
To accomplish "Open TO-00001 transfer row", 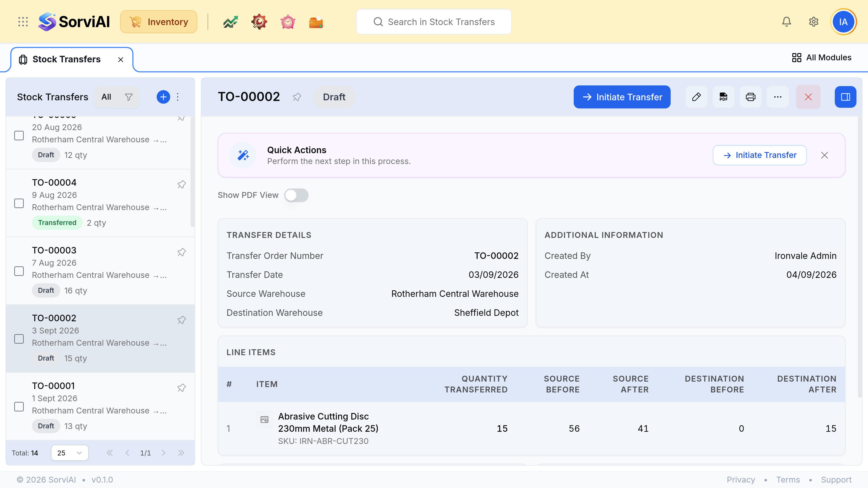I will pyautogui.click(x=100, y=406).
